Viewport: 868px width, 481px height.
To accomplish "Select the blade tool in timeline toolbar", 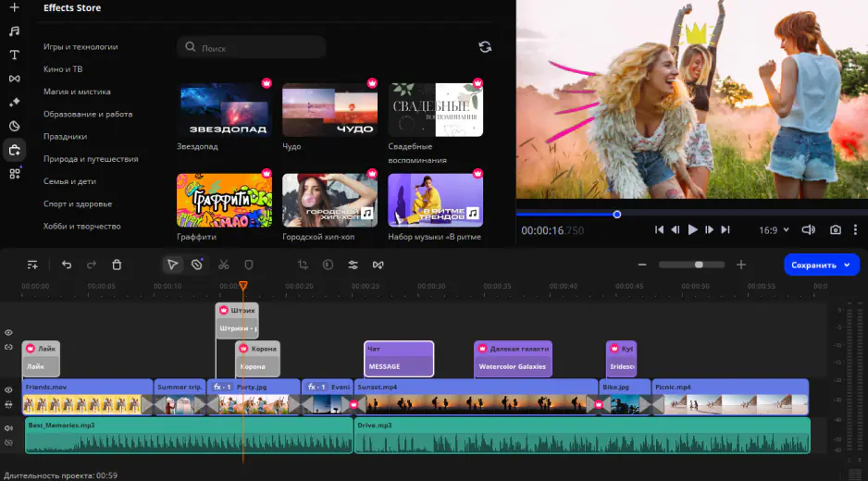I will pyautogui.click(x=197, y=265).
